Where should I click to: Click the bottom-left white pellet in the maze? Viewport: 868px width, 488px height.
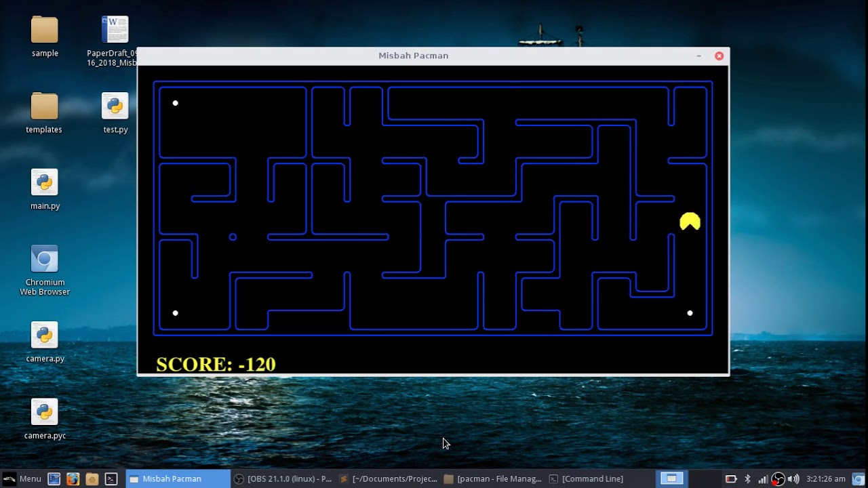point(176,313)
